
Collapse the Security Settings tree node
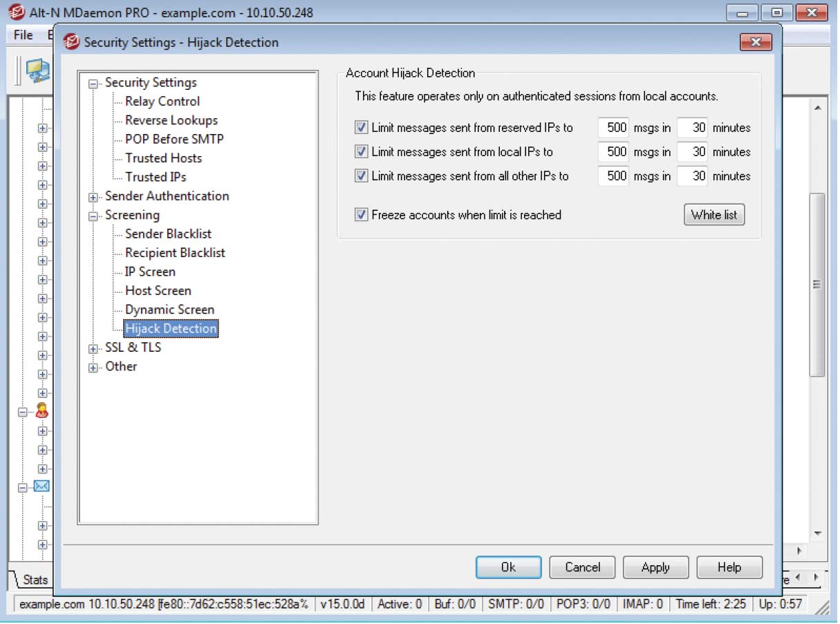[x=93, y=84]
